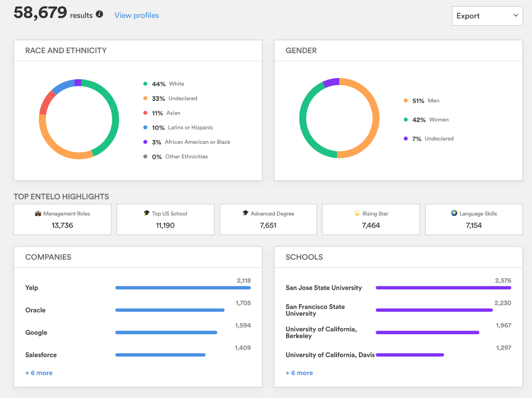532x398 pixels.
Task: Select the Advanced Degree highlight card
Action: pos(268,219)
